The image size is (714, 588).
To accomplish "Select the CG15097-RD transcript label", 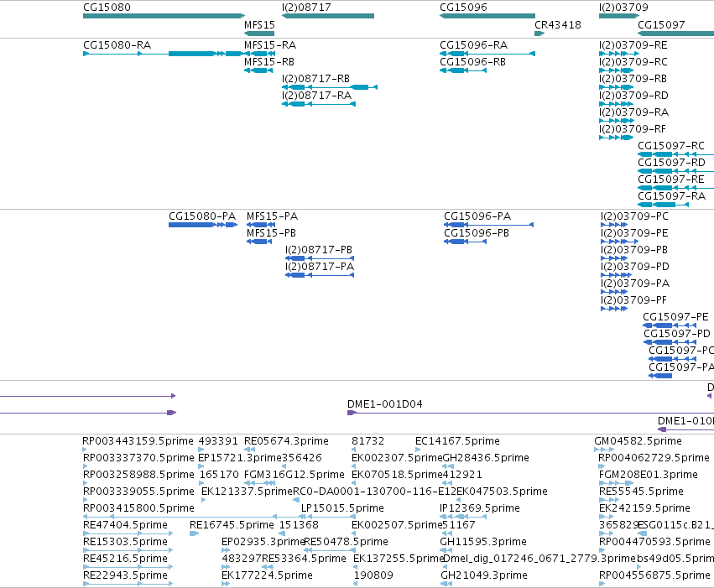I will pos(672,163).
